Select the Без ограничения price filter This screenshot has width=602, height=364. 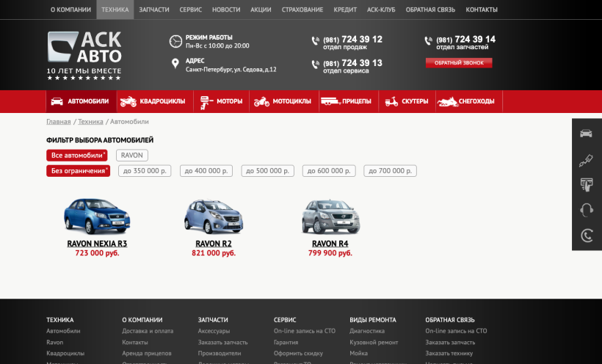(x=79, y=171)
